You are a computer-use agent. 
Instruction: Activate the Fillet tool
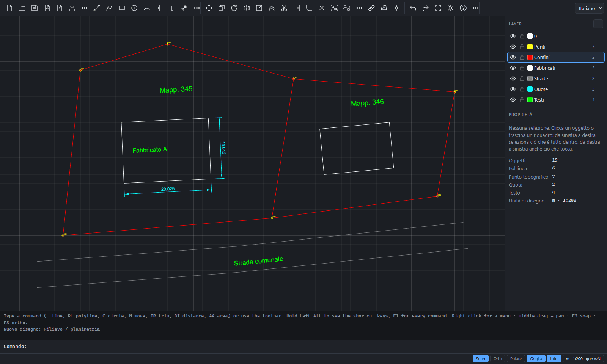[309, 8]
